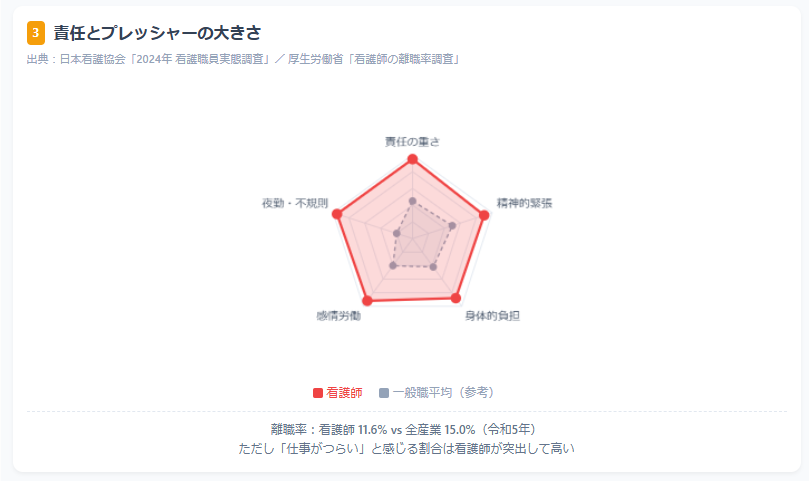Viewport: 809px width, 481px height.
Task: Click the 出典 source citation line
Action: coord(243,59)
